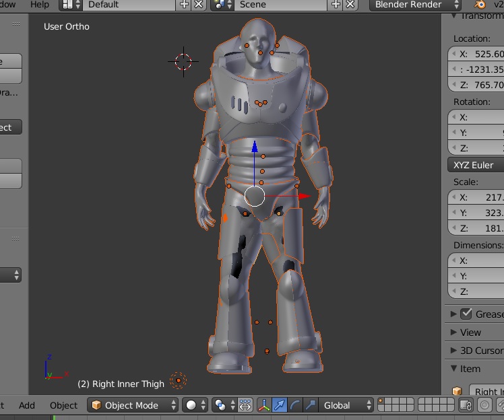Screen dimensions: 504x420
Task: Select the rotate manipulator arc icon
Action: tap(295, 405)
